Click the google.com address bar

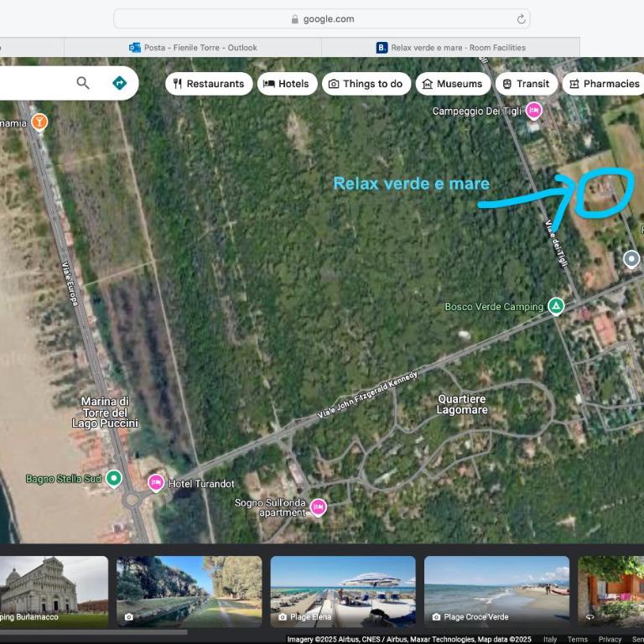[x=322, y=19]
